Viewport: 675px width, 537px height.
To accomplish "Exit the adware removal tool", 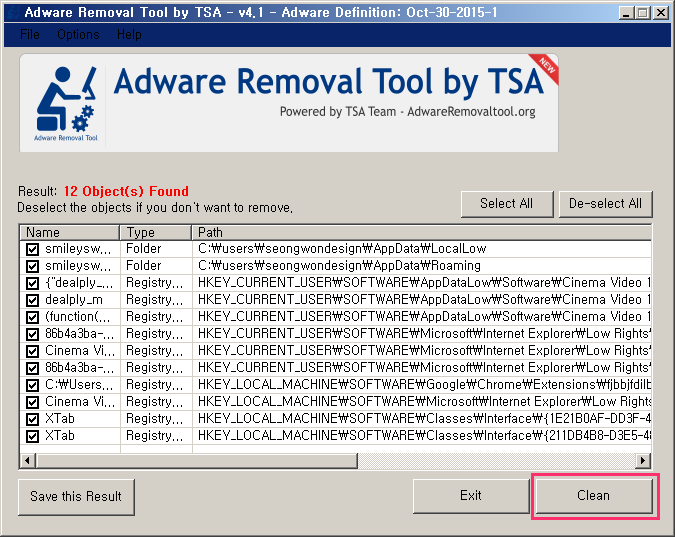I will click(x=471, y=496).
